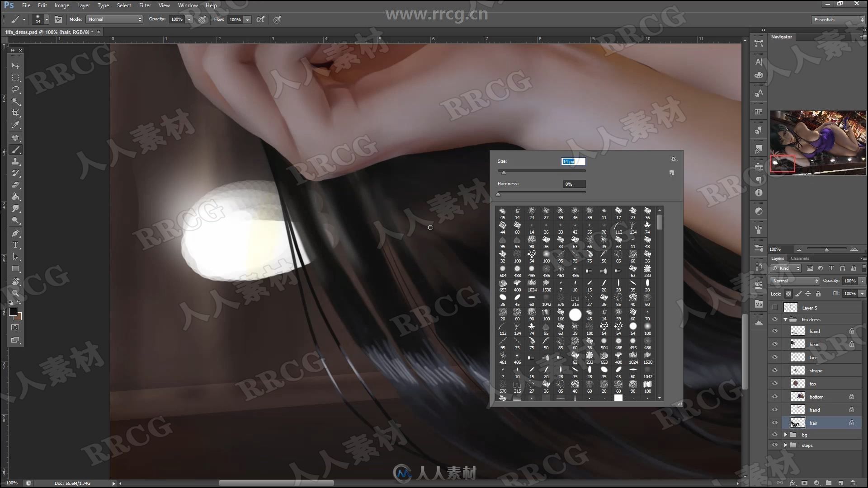
Task: Select the History Brush tool
Action: click(15, 173)
